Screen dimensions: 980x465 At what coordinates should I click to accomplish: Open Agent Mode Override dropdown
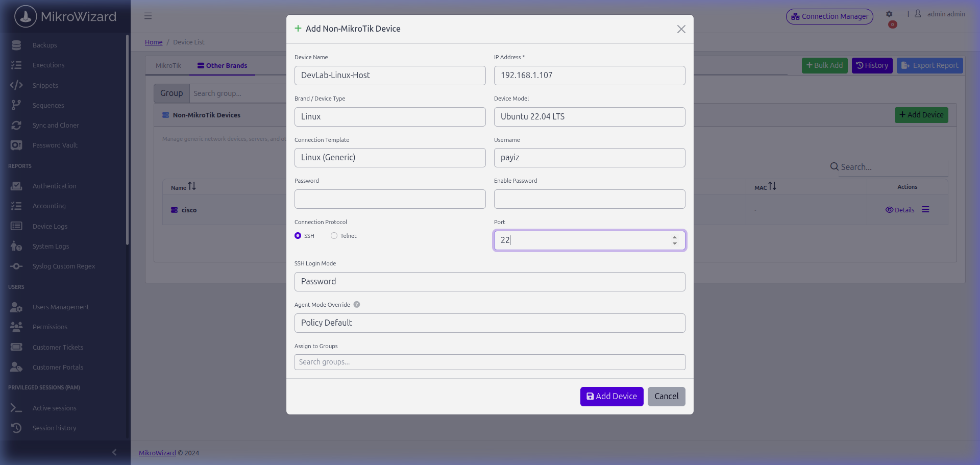point(490,323)
